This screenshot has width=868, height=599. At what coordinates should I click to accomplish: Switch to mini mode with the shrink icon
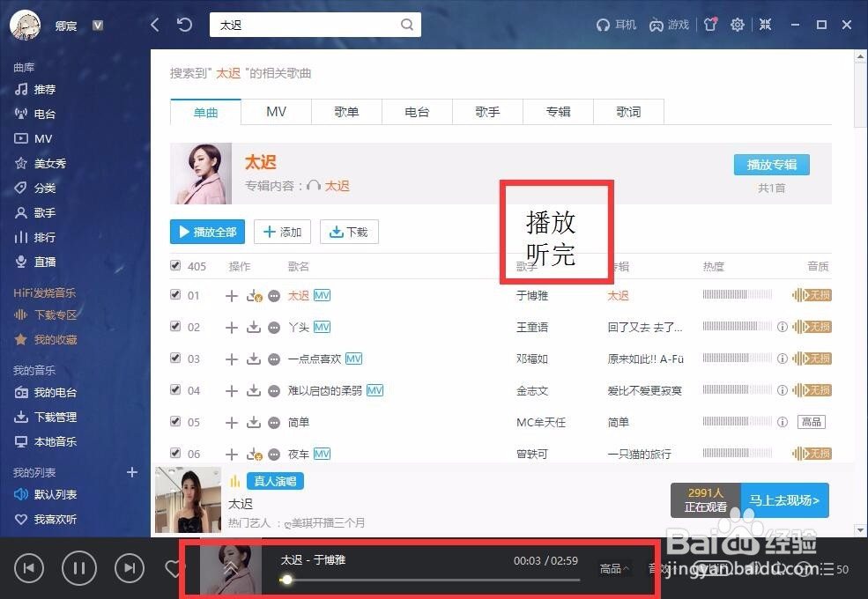tap(765, 24)
